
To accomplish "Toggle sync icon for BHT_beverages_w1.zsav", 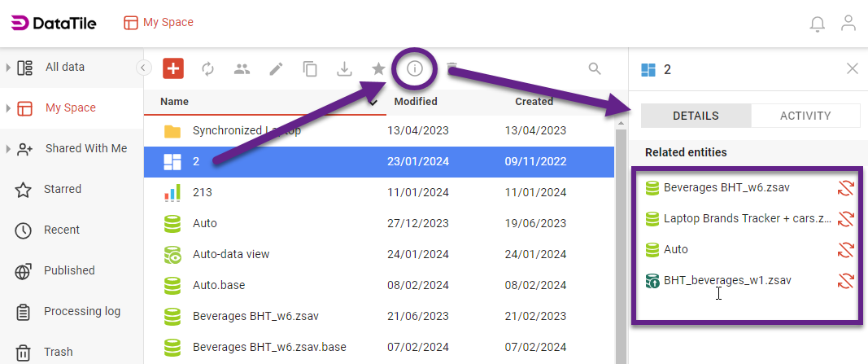I will [x=846, y=281].
